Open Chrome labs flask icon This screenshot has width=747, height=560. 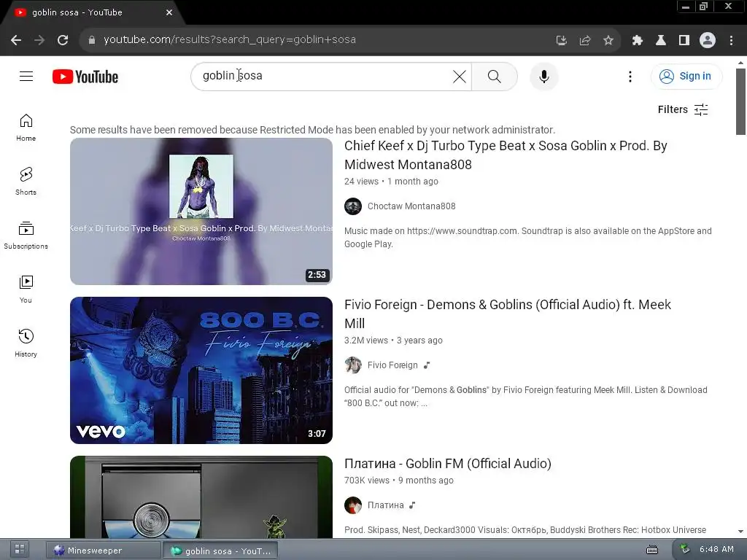point(661,40)
